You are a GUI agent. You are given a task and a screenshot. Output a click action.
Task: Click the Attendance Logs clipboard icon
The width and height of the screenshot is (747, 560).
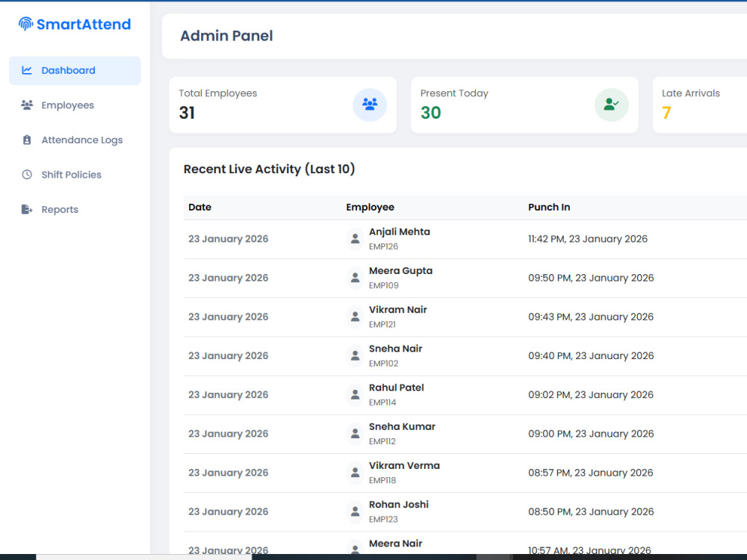27,140
